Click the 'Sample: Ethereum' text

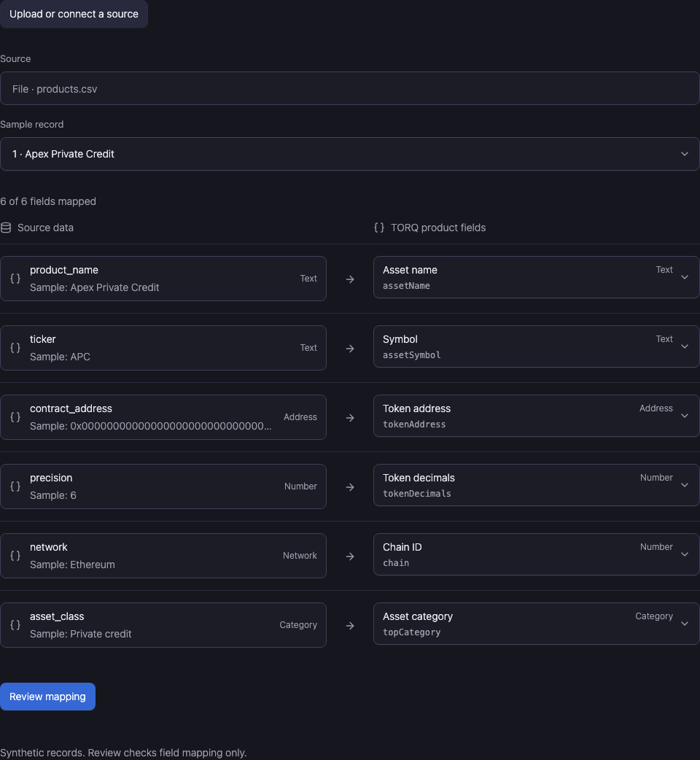point(72,565)
